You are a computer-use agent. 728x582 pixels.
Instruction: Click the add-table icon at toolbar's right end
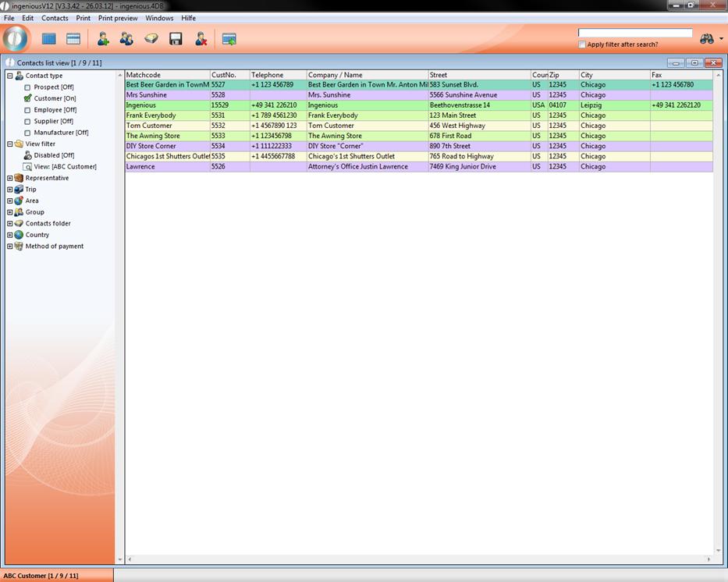point(229,38)
